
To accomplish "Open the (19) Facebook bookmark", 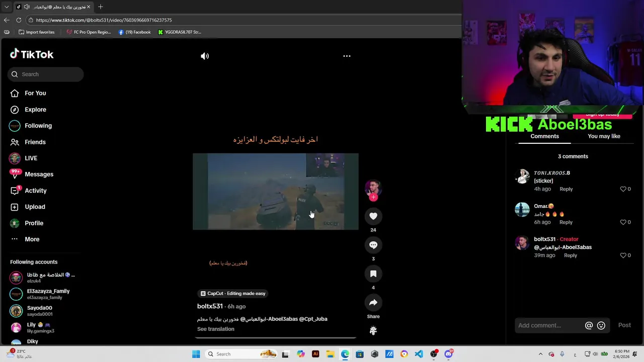I will point(134,32).
